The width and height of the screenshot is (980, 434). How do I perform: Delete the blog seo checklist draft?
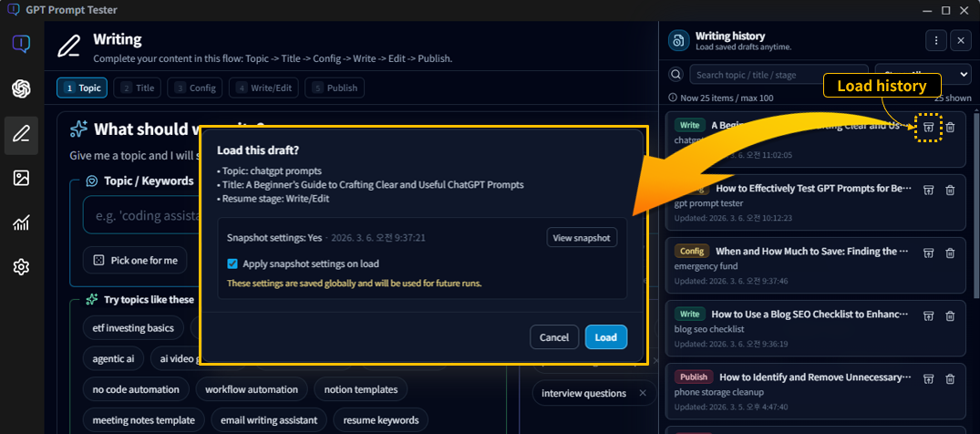click(950, 315)
